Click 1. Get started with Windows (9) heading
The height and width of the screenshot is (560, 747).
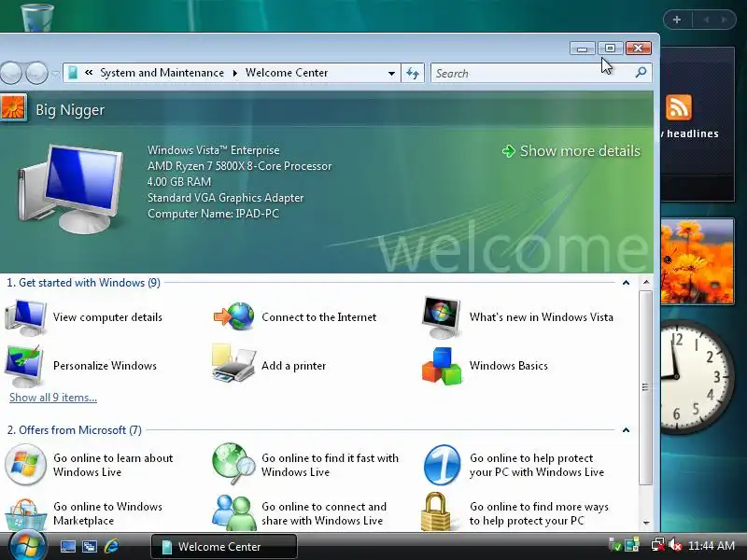(83, 283)
